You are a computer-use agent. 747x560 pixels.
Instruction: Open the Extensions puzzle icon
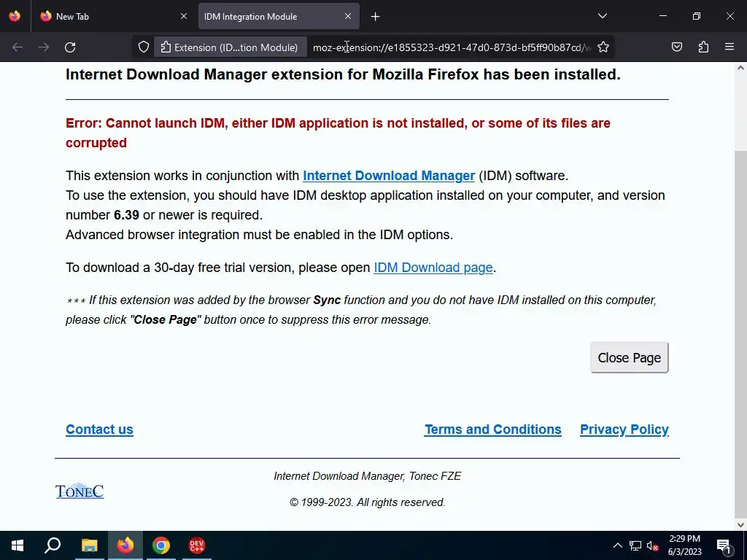[x=703, y=47]
